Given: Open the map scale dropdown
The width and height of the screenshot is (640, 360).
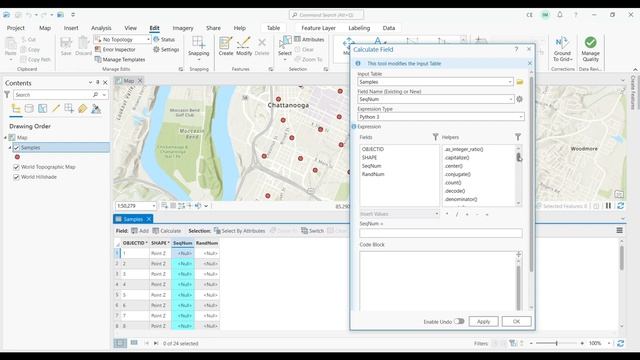Looking at the screenshot, I should 153,206.
